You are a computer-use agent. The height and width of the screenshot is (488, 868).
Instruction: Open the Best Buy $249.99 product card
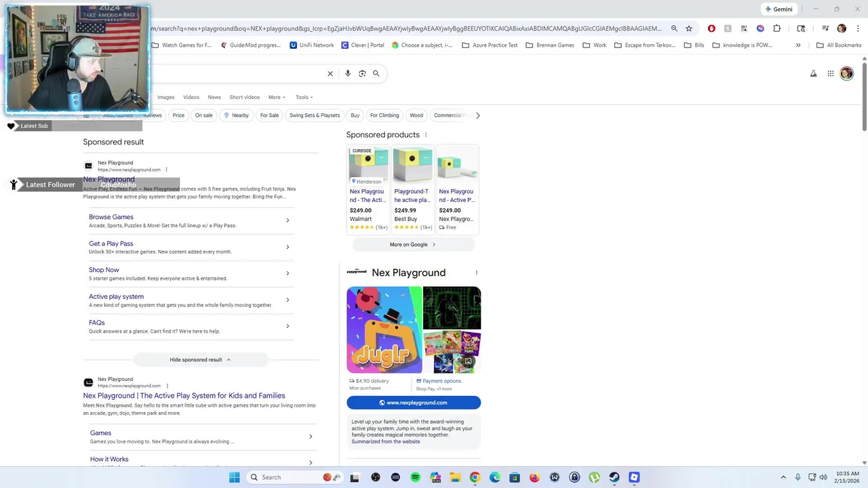coord(412,189)
